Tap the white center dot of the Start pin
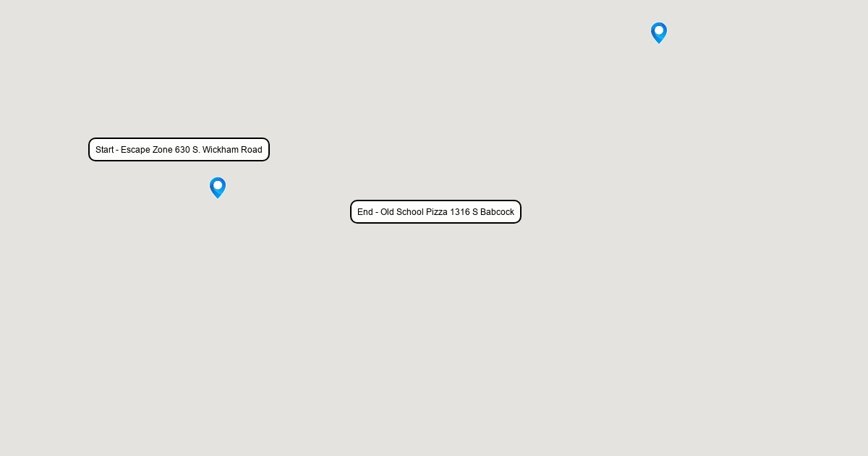Viewport: 868px width, 456px height. [218, 185]
